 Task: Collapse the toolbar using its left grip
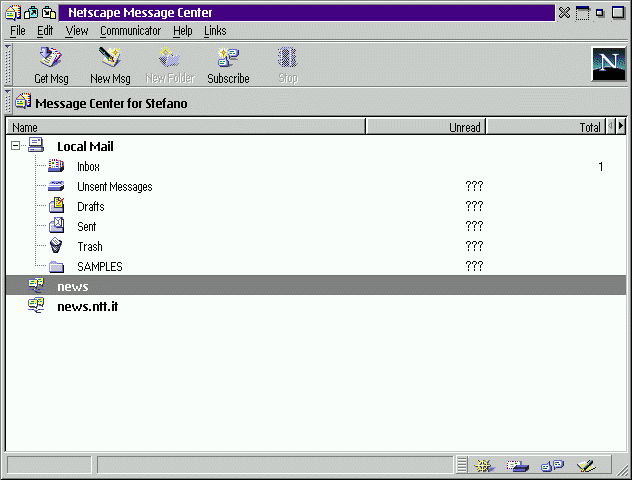tap(8, 64)
